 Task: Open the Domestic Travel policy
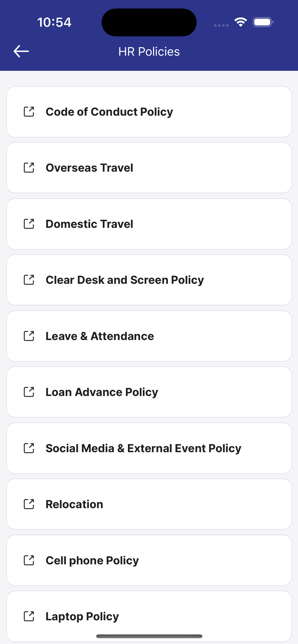149,224
